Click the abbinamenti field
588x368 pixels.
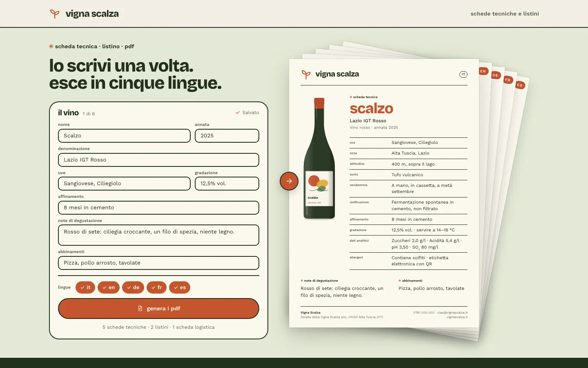pos(158,263)
